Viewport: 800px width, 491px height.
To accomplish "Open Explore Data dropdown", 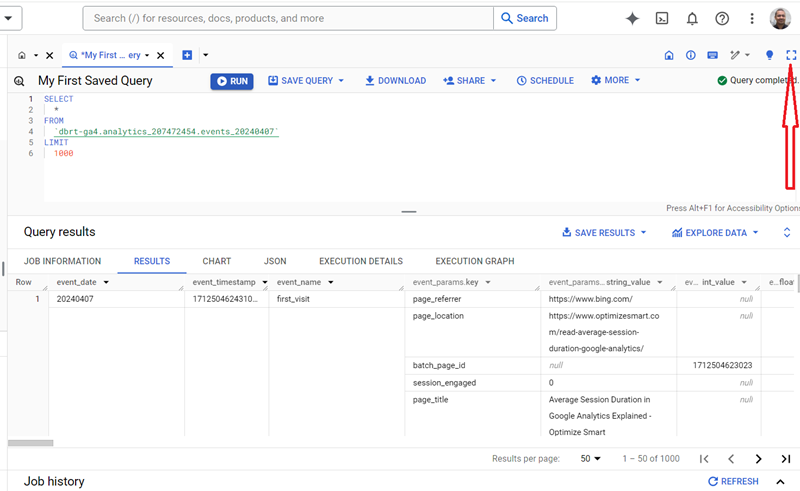I will point(715,233).
